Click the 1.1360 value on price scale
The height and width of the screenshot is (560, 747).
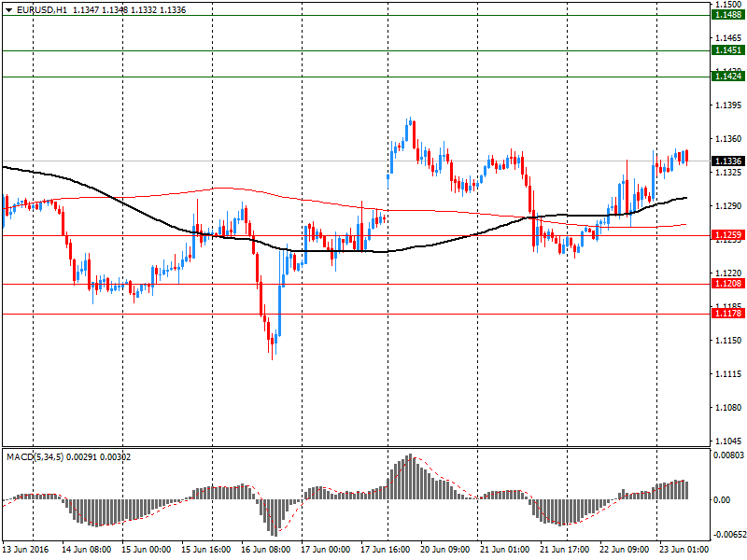coord(727,139)
